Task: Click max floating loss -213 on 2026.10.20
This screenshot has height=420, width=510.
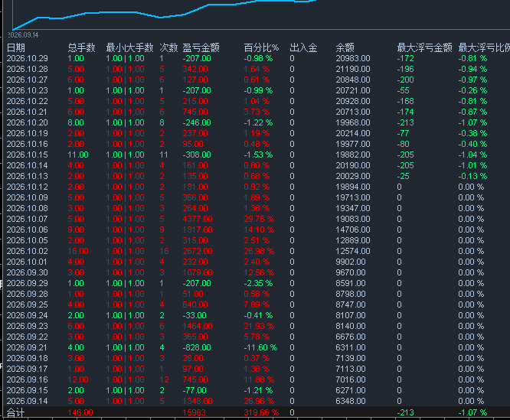Action: 405,122
